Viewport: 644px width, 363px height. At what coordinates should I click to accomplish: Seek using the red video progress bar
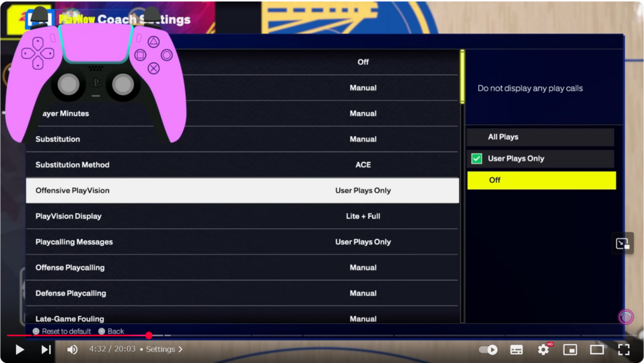tap(77, 336)
